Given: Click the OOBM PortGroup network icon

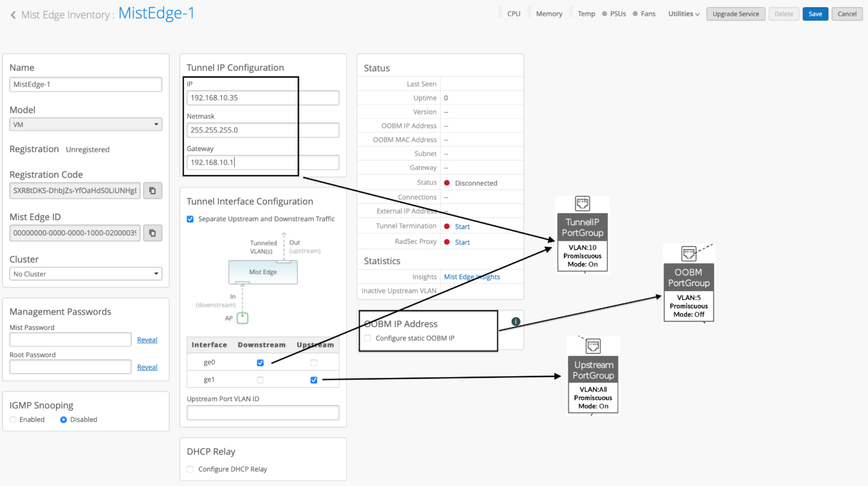Looking at the screenshot, I should click(x=688, y=254).
